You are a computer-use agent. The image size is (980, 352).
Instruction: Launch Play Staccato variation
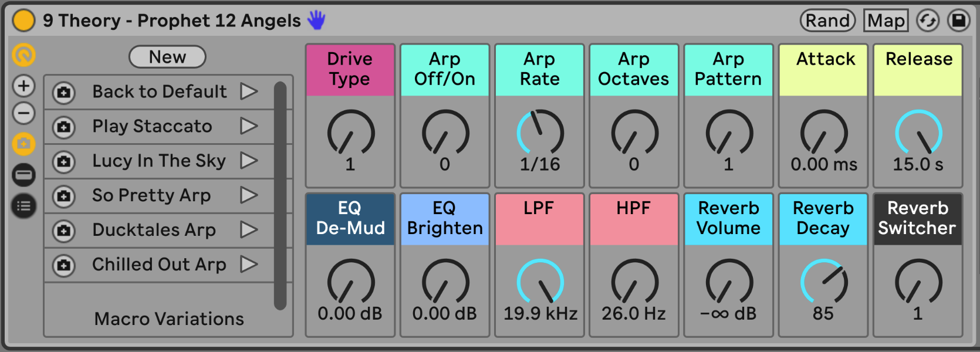(249, 126)
